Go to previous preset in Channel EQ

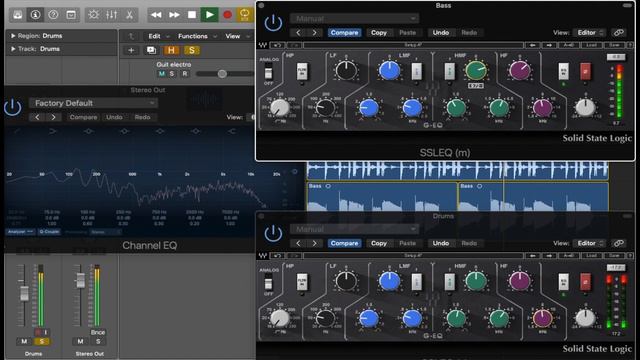37,117
